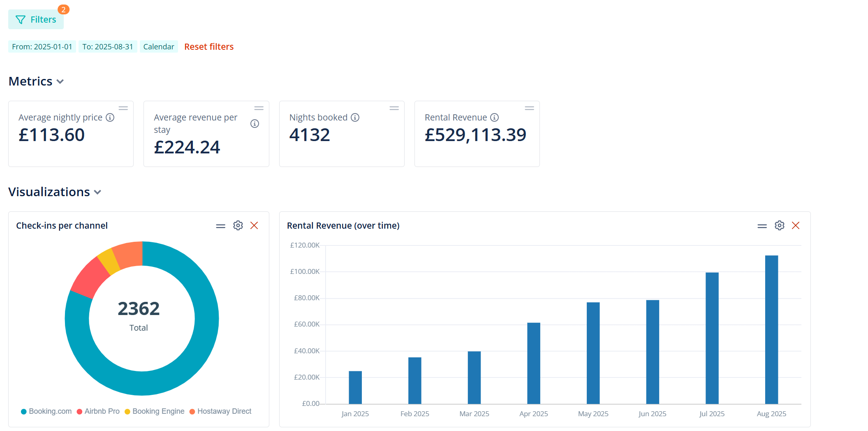Click the Aug 2025 revenue bar

pos(771,329)
